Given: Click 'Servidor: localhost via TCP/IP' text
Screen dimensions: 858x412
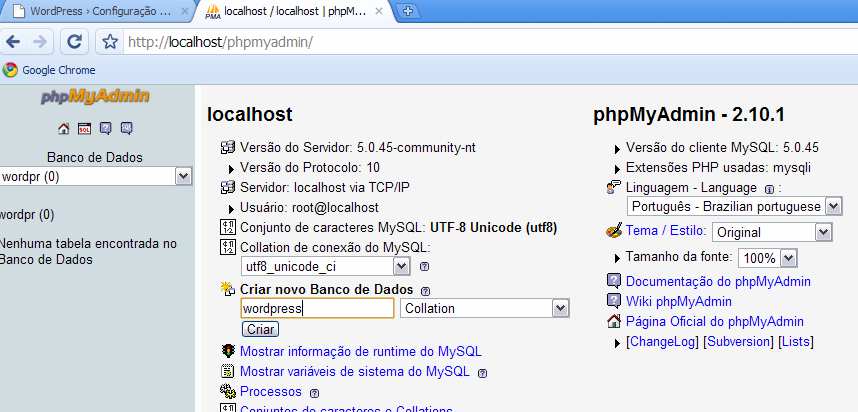Looking at the screenshot, I should point(324,188).
